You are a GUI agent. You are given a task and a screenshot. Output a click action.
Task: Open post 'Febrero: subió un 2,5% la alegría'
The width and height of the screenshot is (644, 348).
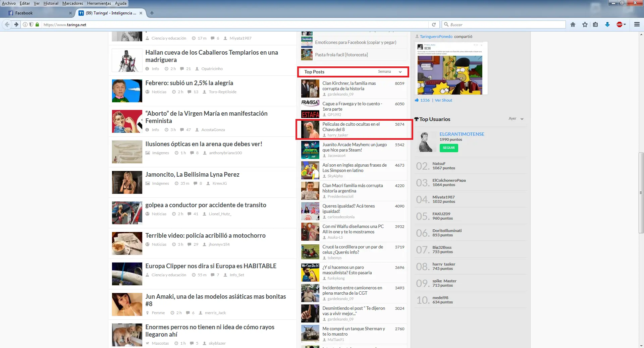pos(189,83)
